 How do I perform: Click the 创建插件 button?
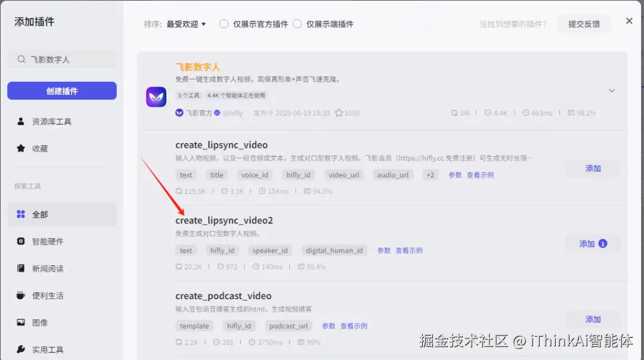pos(61,90)
